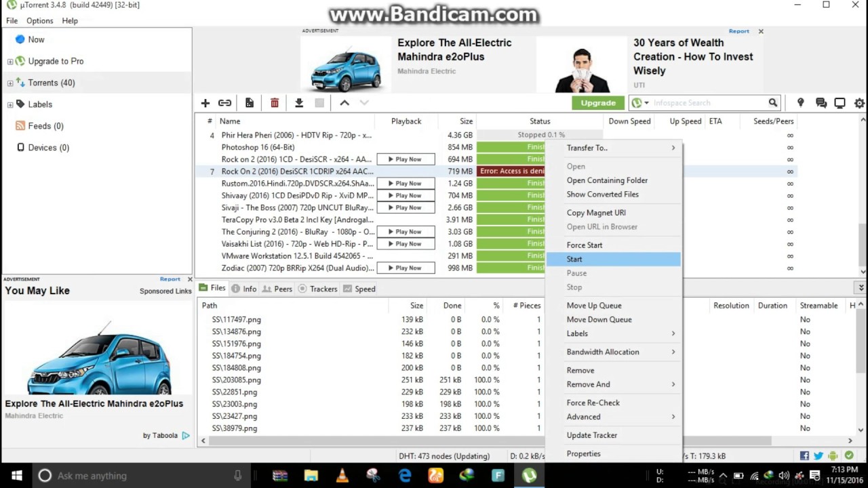
Task: Choose Copy Magnet URI
Action: pyautogui.click(x=613, y=212)
